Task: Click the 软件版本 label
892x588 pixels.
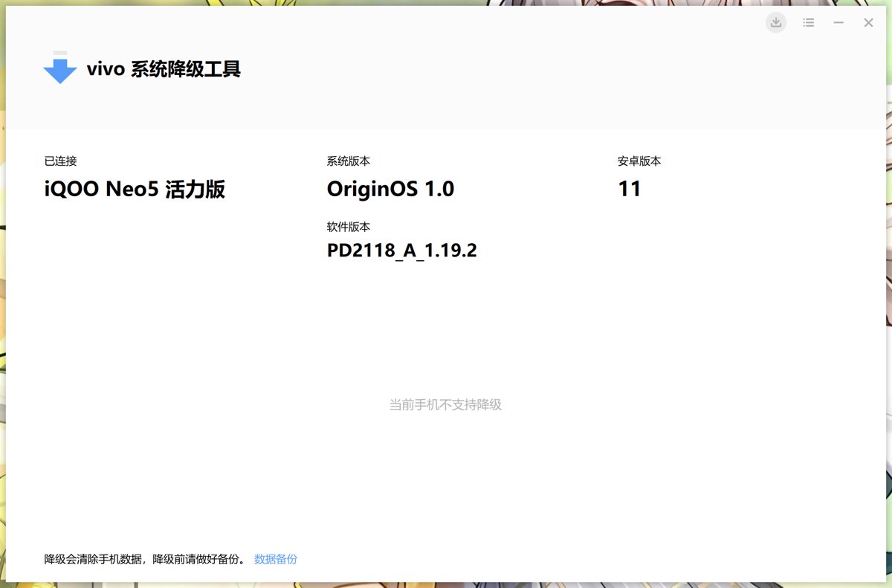Action: 348,227
